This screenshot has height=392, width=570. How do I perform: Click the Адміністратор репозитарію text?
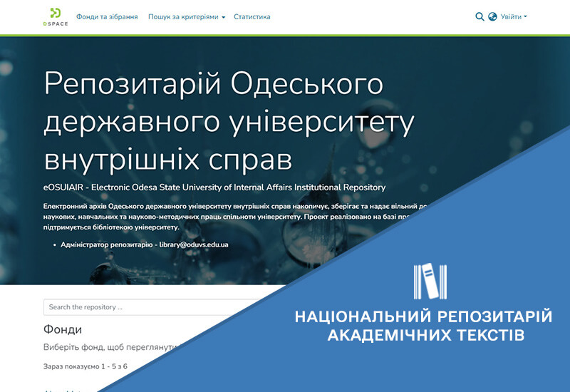click(x=106, y=244)
